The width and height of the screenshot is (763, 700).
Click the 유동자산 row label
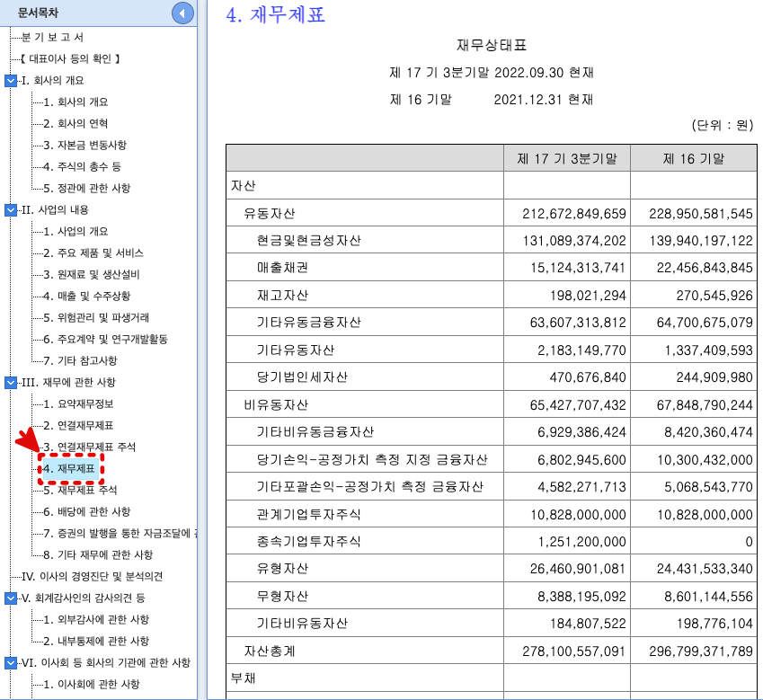coord(269,214)
